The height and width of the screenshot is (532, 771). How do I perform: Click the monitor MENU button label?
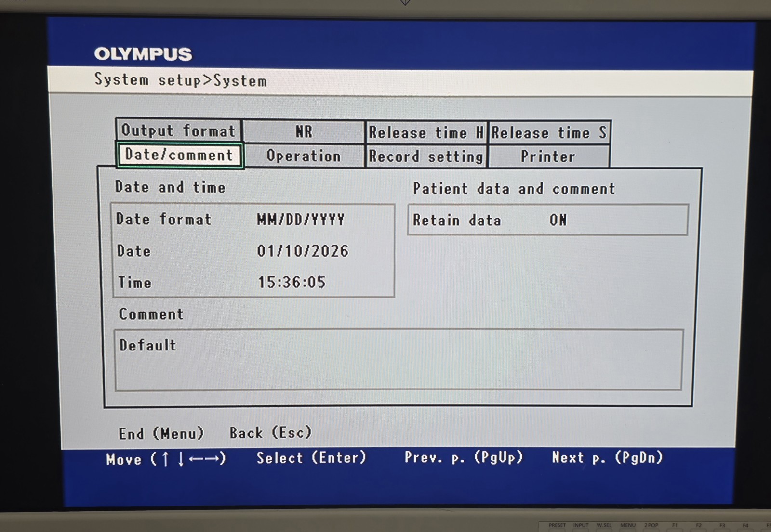coord(627,525)
